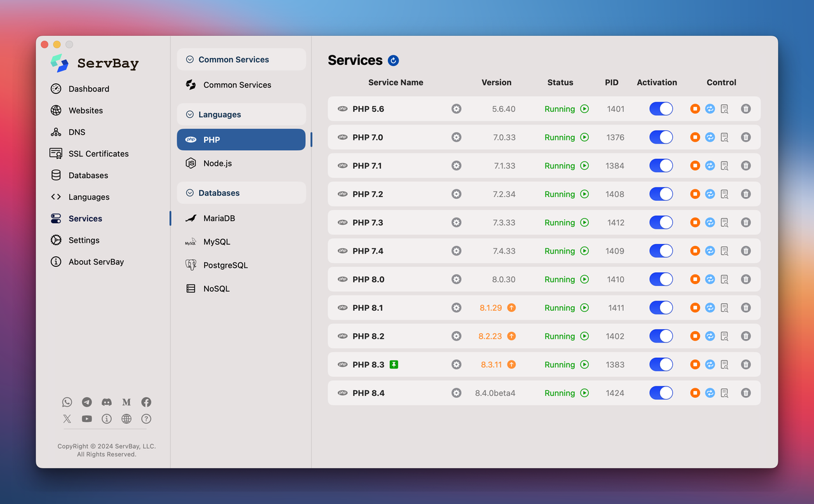Collapse the Common Services section header
Image resolution: width=814 pixels, height=504 pixels.
[241, 59]
